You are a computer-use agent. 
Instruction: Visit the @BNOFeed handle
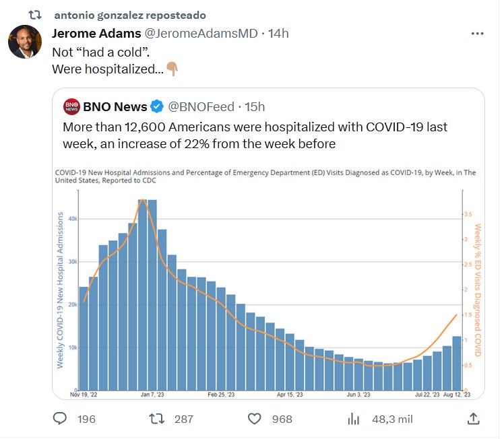coord(200,106)
